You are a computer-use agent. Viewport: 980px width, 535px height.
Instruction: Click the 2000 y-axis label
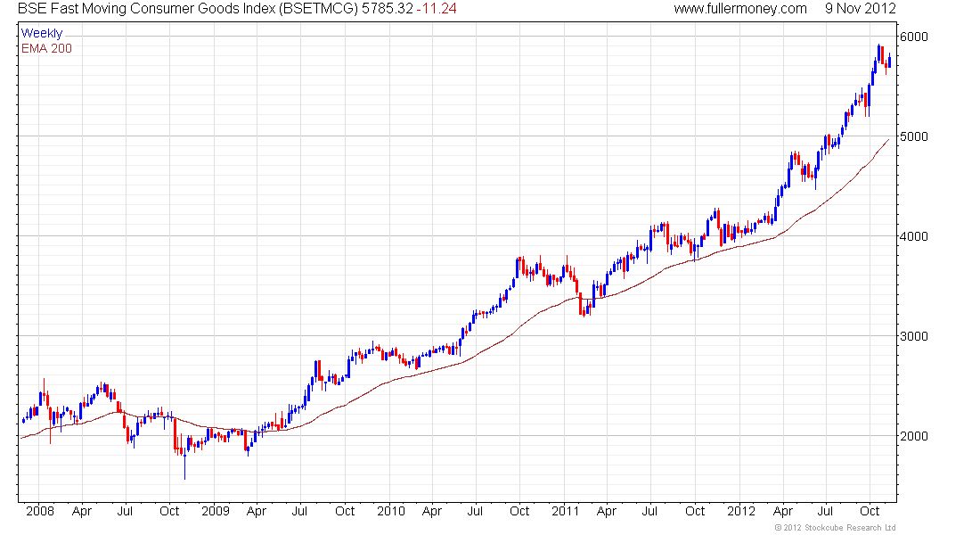914,436
